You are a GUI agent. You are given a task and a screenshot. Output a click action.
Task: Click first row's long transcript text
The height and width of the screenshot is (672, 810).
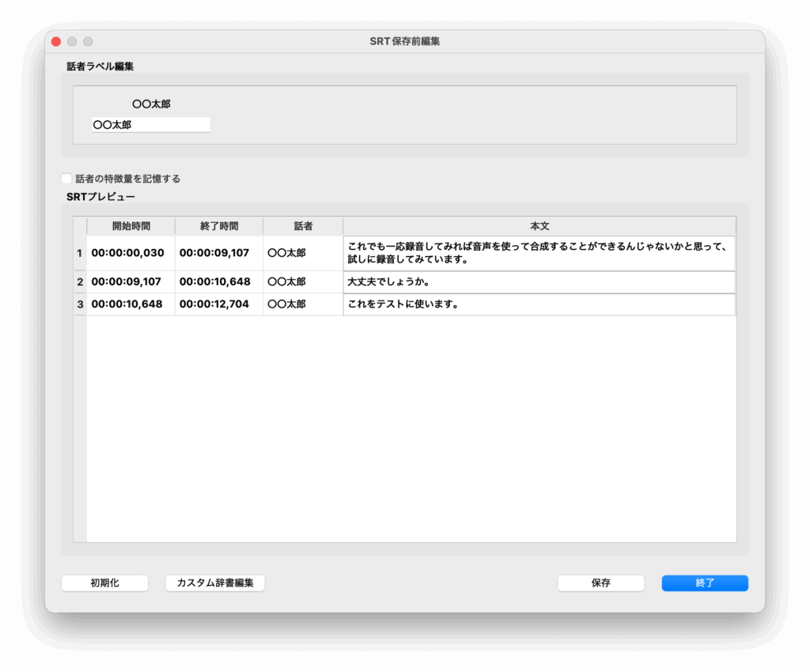click(x=539, y=253)
